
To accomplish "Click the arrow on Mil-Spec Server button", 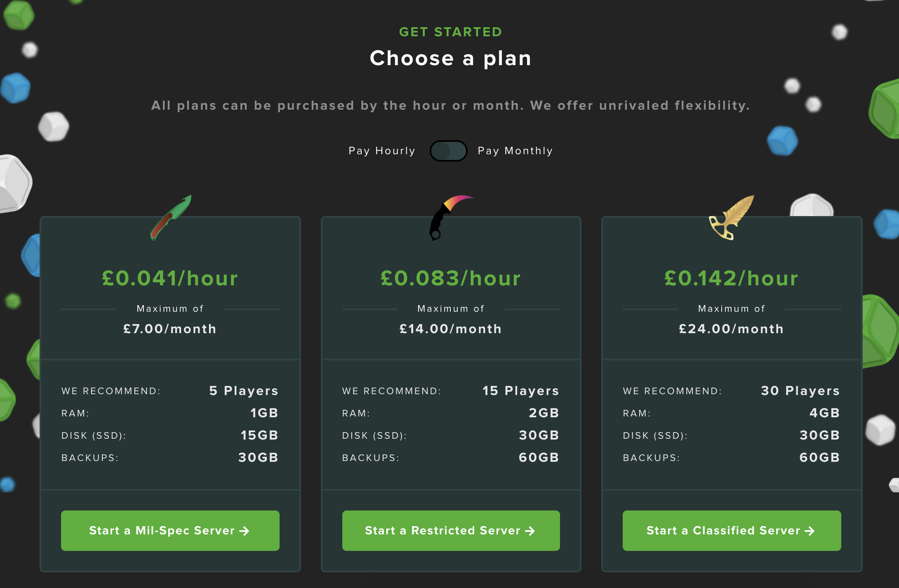I will click(245, 531).
